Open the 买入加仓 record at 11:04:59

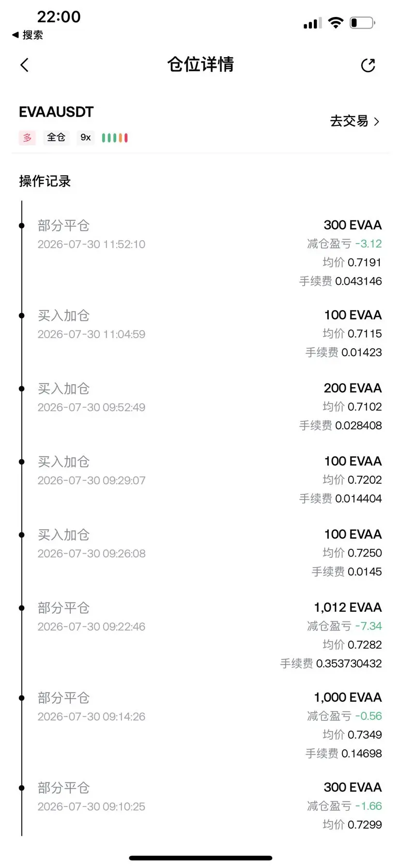(200, 334)
